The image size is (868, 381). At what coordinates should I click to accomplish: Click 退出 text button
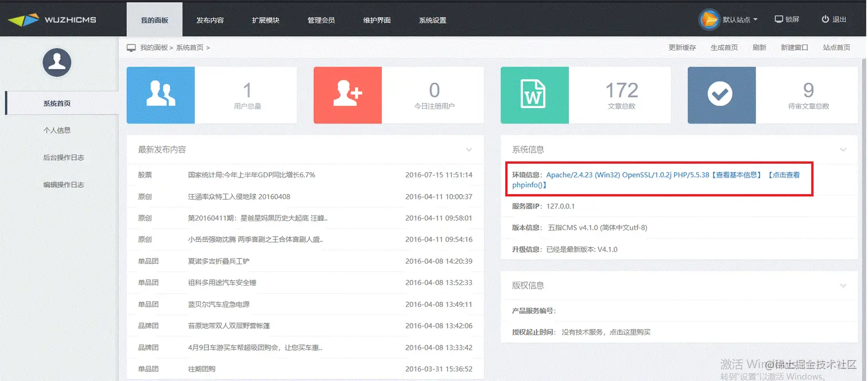tap(839, 20)
